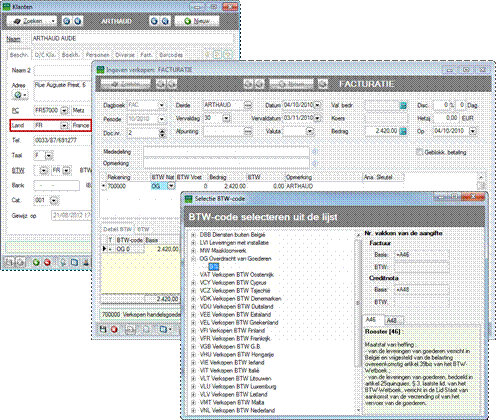Image resolution: width=496 pixels, height=420 pixels.
Task: Click red cancel icon in Klanten bottom toolbar
Action: coord(47,262)
